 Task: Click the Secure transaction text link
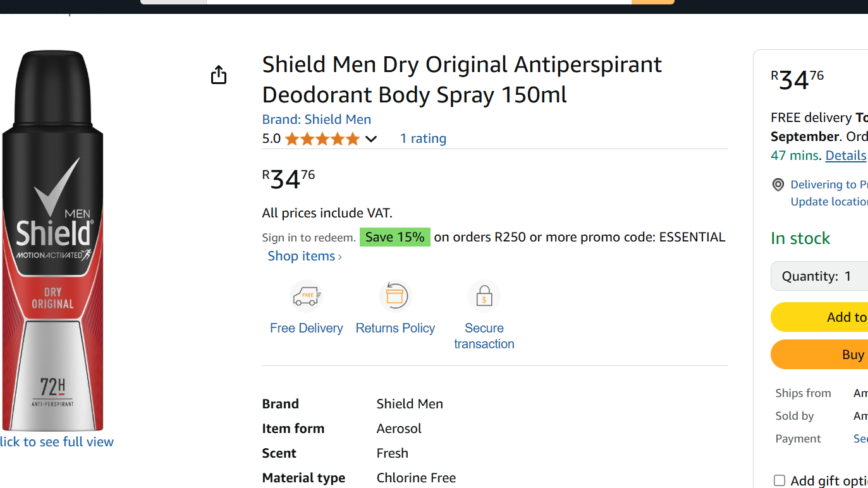[x=484, y=336]
